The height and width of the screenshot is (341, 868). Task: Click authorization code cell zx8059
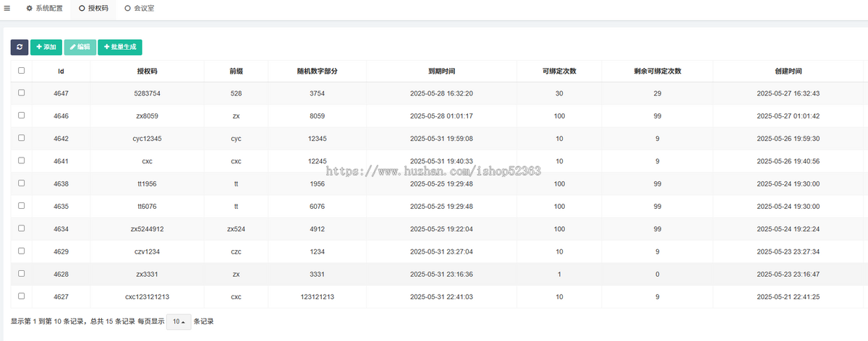pos(148,116)
